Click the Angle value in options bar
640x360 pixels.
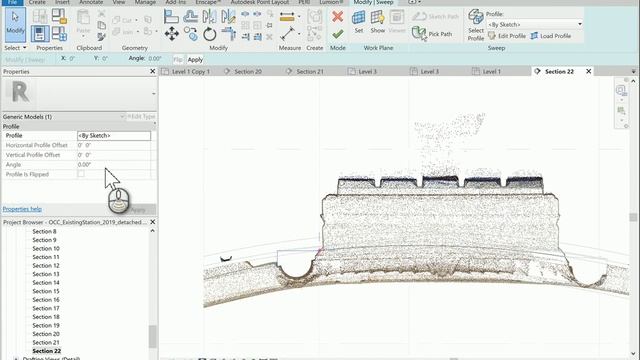pyautogui.click(x=155, y=59)
